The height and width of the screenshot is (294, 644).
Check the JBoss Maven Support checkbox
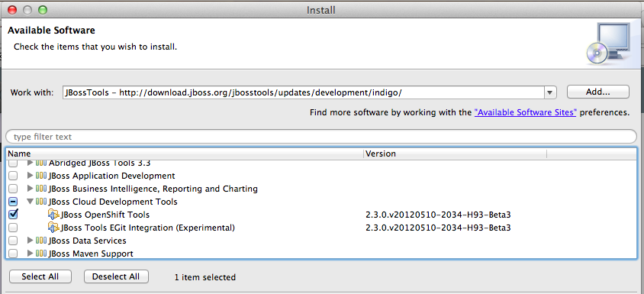coord(13,254)
